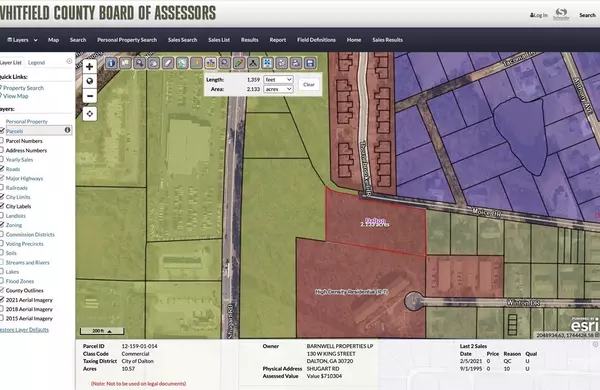Open the Sales Search menu item
Screen dimensions: 600x390
click(183, 40)
